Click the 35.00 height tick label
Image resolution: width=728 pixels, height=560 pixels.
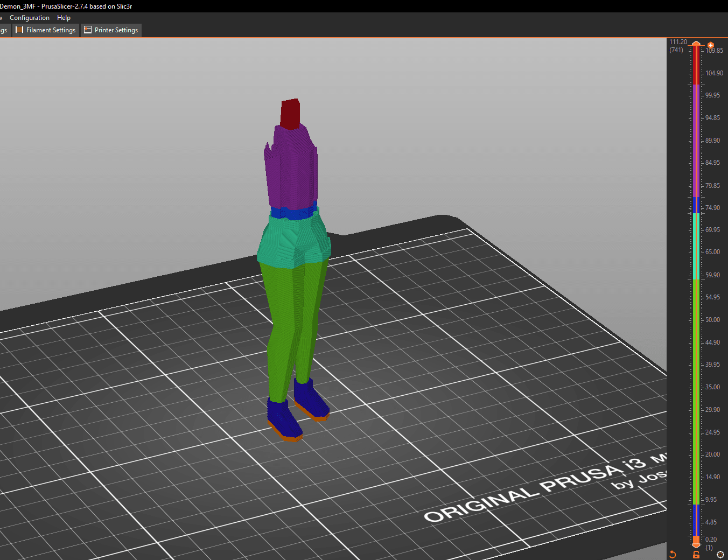coord(712,387)
